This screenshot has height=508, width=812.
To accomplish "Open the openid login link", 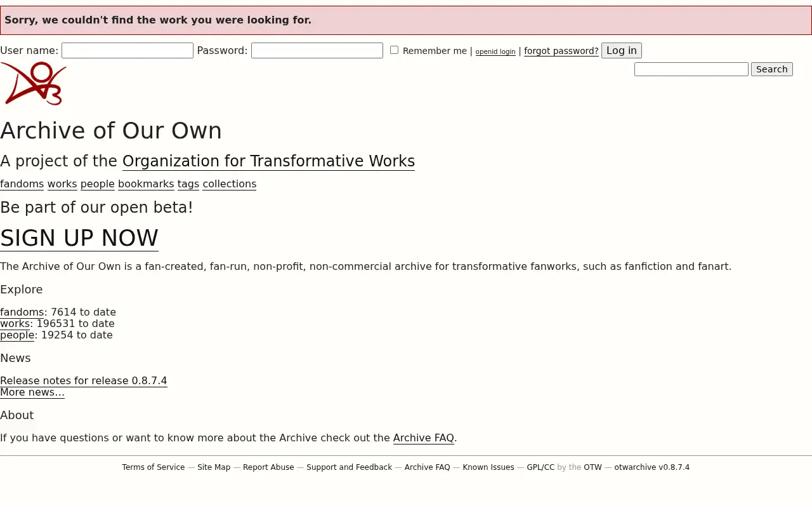I will coord(495,52).
